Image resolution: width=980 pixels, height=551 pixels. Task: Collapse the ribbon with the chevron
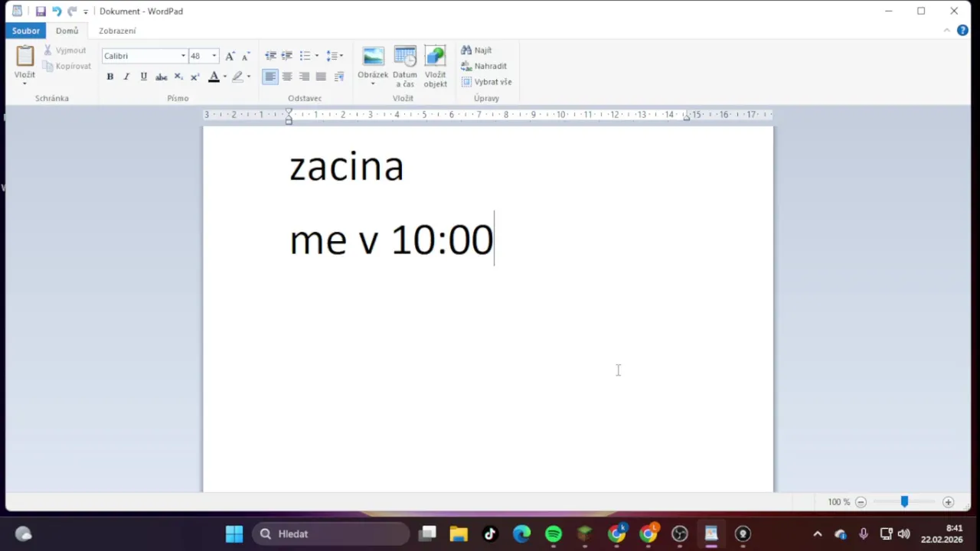tap(947, 31)
